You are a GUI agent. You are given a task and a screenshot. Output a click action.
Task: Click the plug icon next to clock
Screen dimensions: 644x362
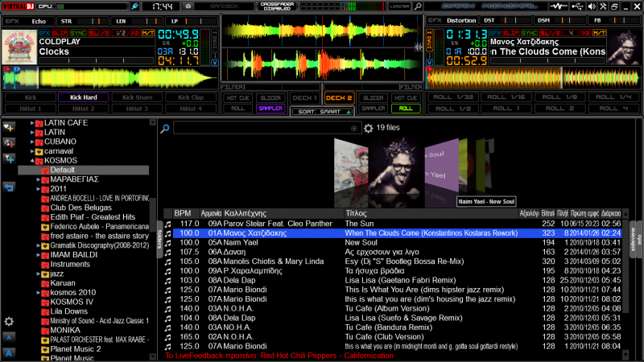point(134,6)
